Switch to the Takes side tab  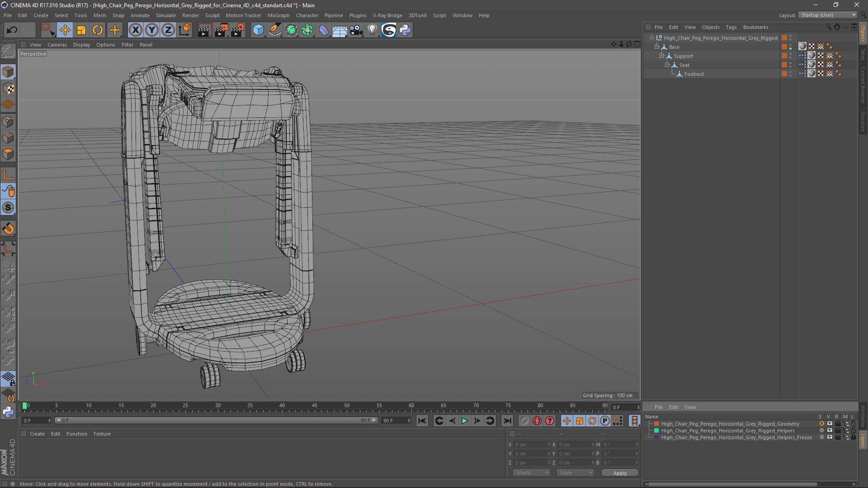pos(863,55)
